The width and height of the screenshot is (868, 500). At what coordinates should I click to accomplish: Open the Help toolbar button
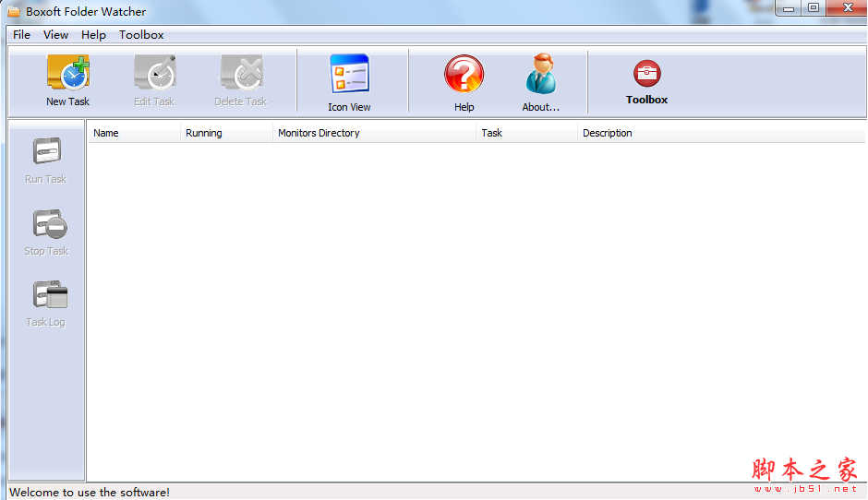click(464, 83)
